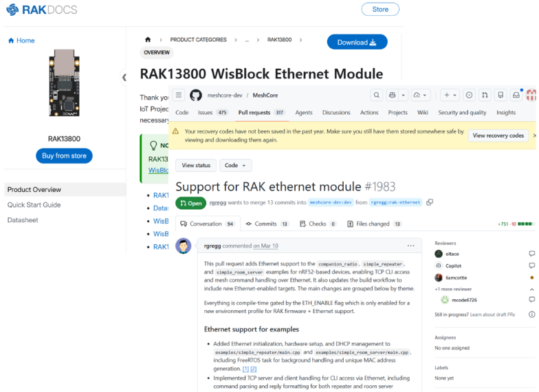This screenshot has width=539, height=392.
Task: Open comment options three-dot menu
Action: click(x=411, y=246)
